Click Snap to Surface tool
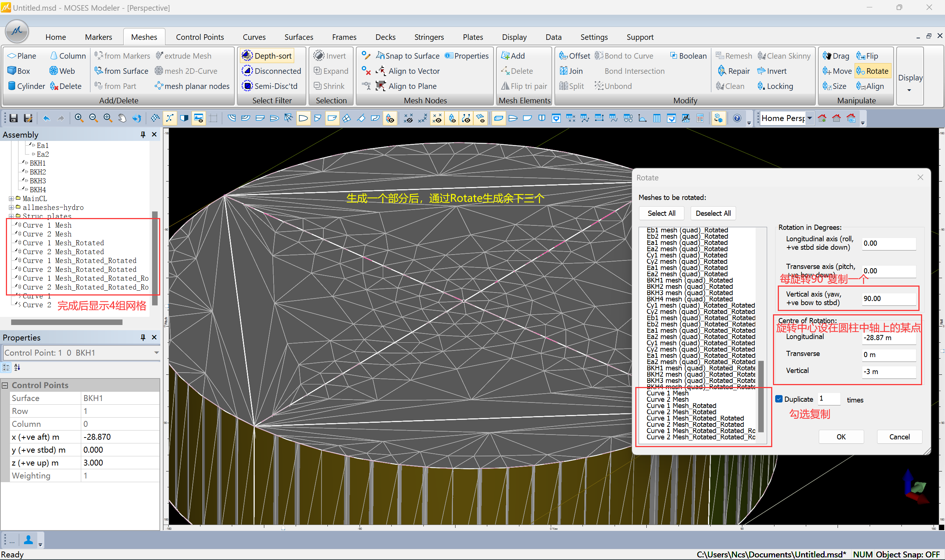 pos(408,56)
